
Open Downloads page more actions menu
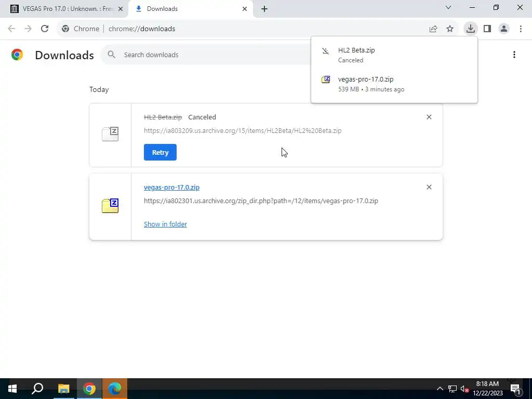(514, 55)
